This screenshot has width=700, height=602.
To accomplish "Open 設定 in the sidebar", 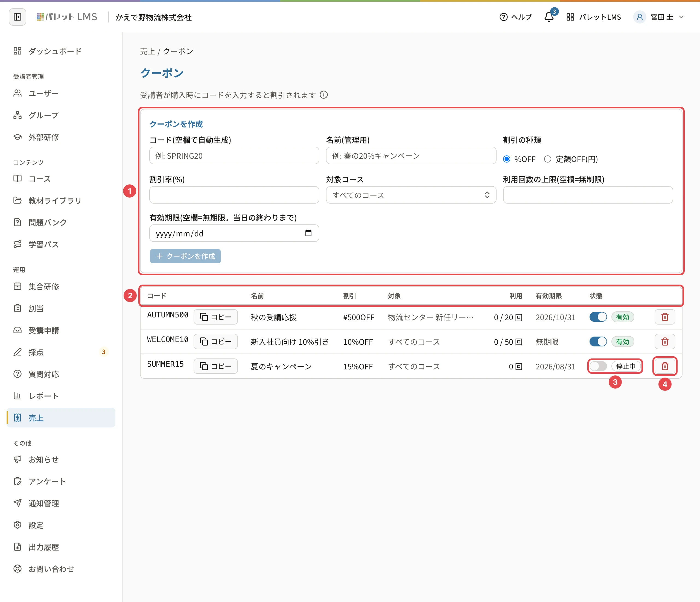I will pos(61,525).
